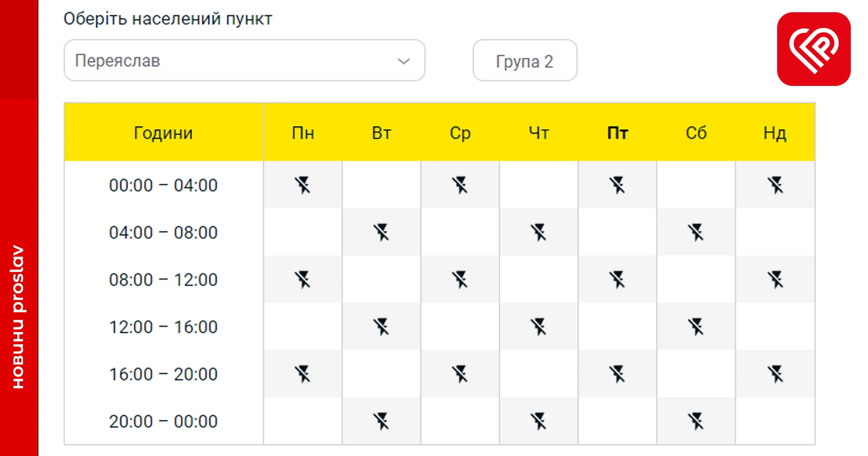Click Friday 00:00 – 04:00 outage icon
Image resolution: width=868 pixels, height=456 pixels.
pos(617,185)
